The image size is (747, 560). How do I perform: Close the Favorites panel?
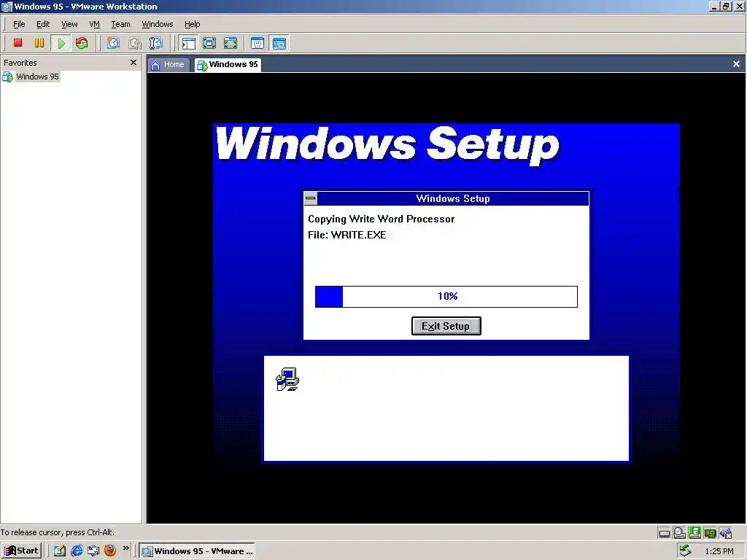tap(133, 63)
